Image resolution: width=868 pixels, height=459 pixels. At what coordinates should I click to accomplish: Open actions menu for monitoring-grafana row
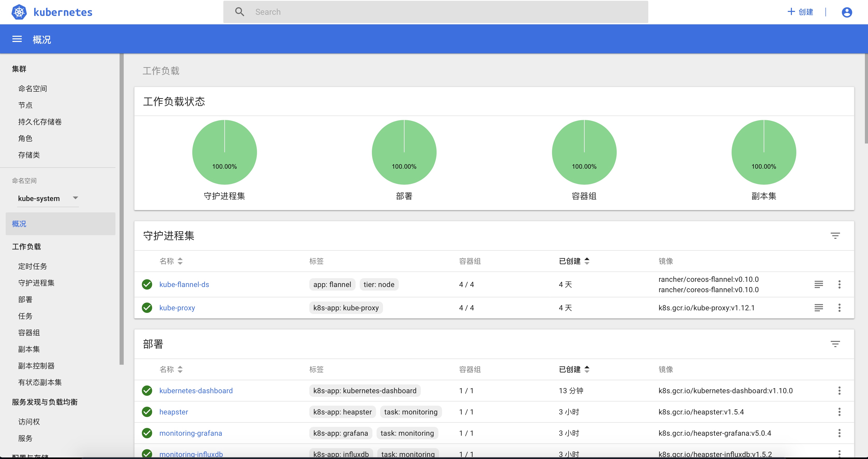pos(839,433)
